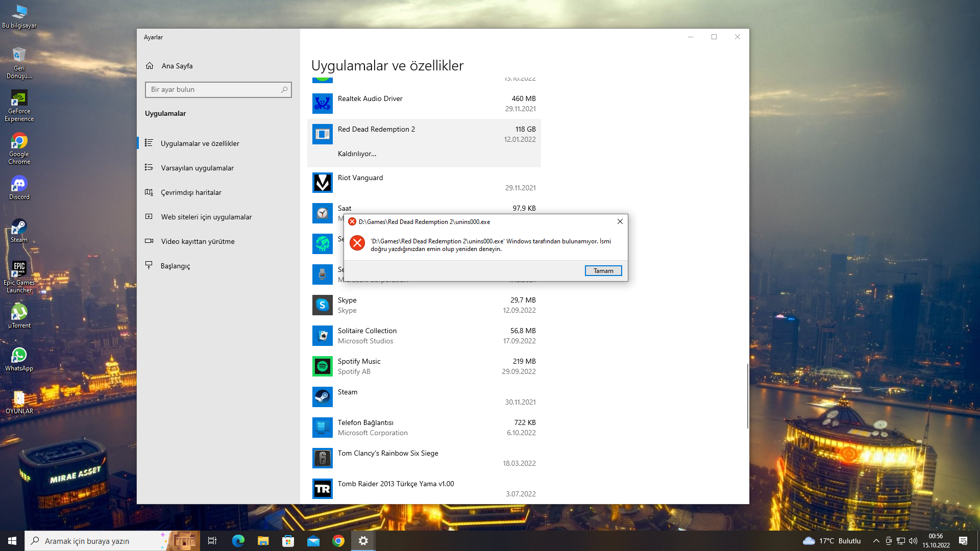Open GeForce Experience desktop shortcut
The height and width of the screenshot is (551, 980).
pos(19,106)
